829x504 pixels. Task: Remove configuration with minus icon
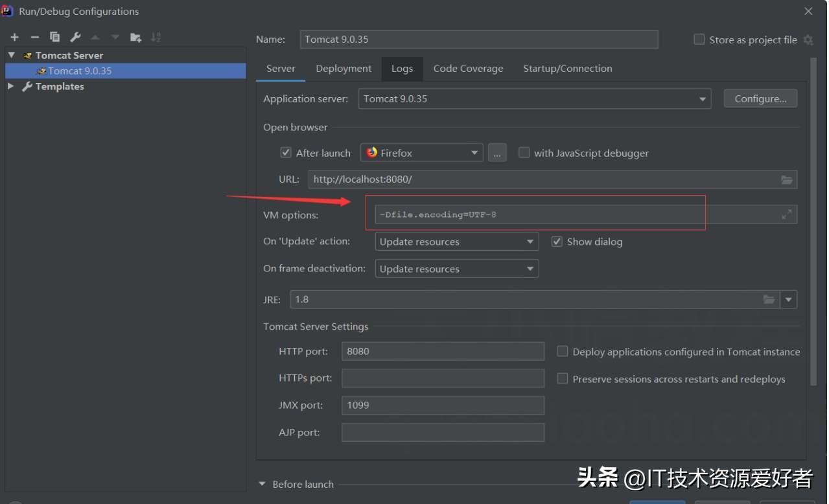[x=35, y=37]
